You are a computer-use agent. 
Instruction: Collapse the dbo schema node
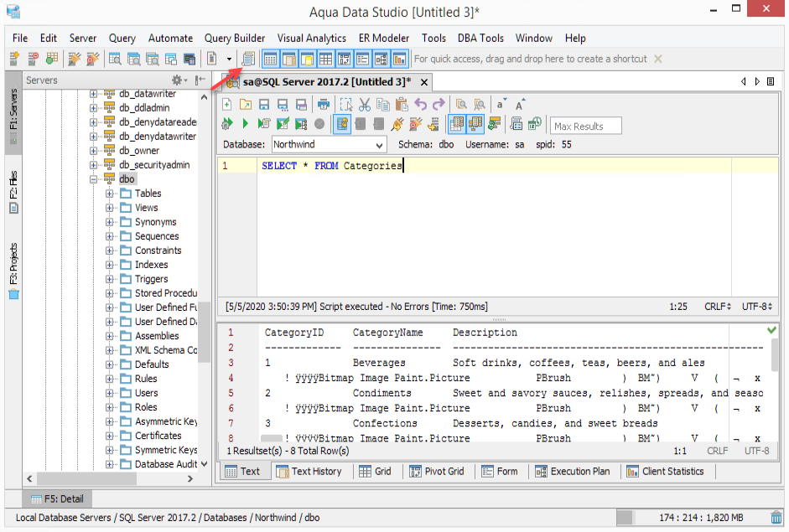tap(94, 179)
